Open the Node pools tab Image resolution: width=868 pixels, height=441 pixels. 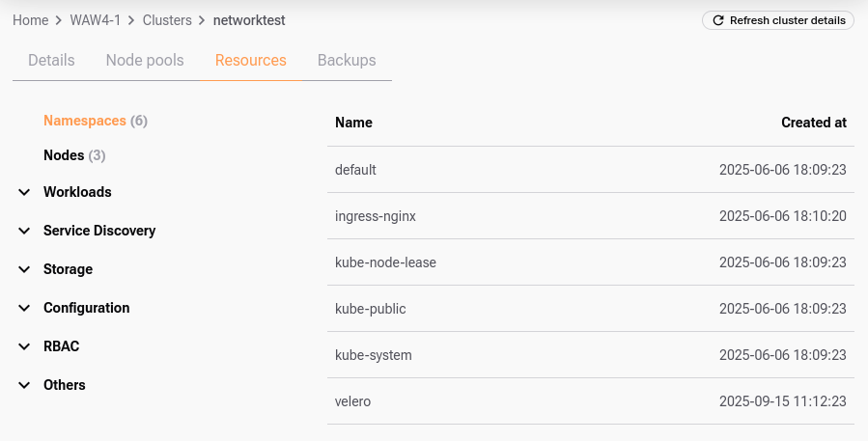(145, 61)
